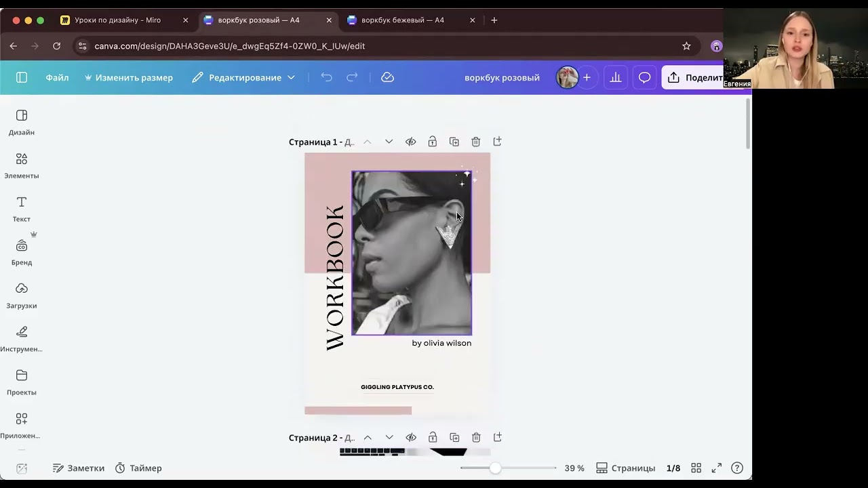Select the by olivia wilson text
The height and width of the screenshot is (488, 868).
click(441, 343)
